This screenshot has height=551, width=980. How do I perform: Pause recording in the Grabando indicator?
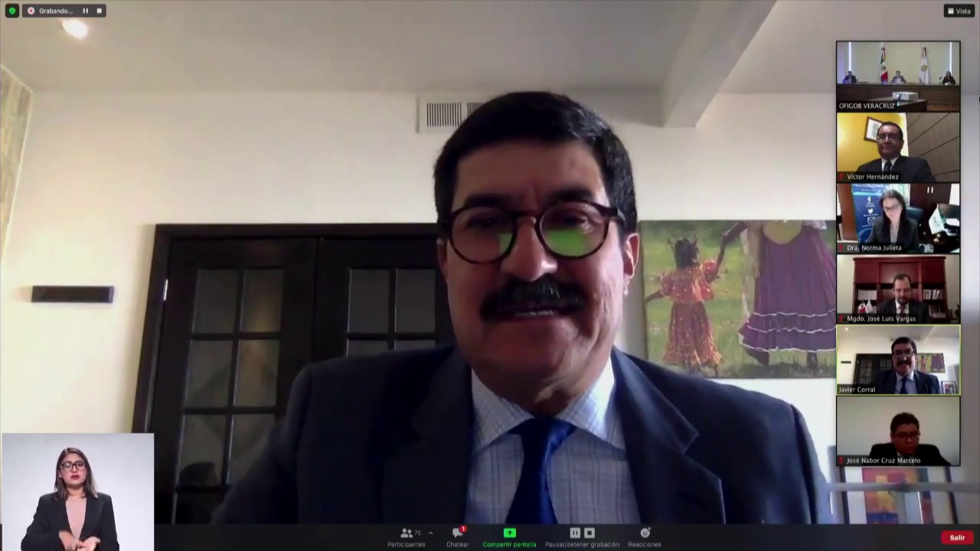point(85,11)
